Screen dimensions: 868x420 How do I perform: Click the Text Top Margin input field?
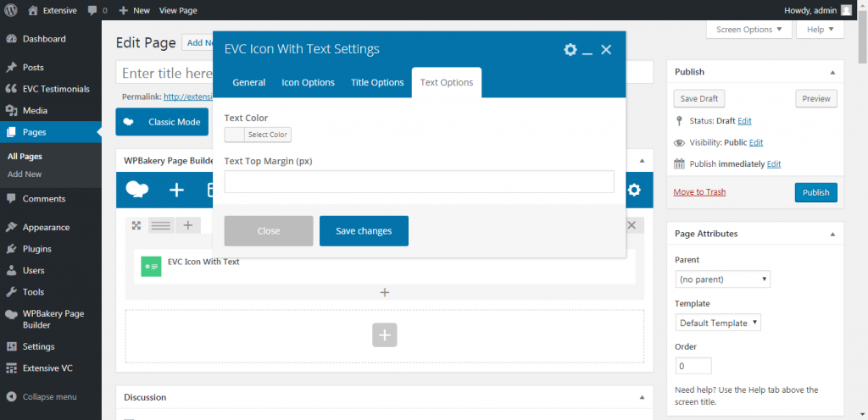click(x=419, y=181)
